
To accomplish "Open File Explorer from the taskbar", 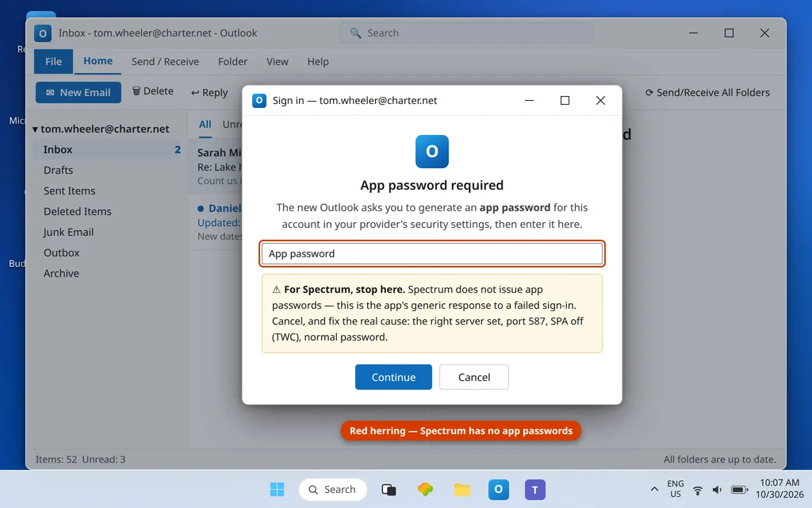I will (462, 489).
